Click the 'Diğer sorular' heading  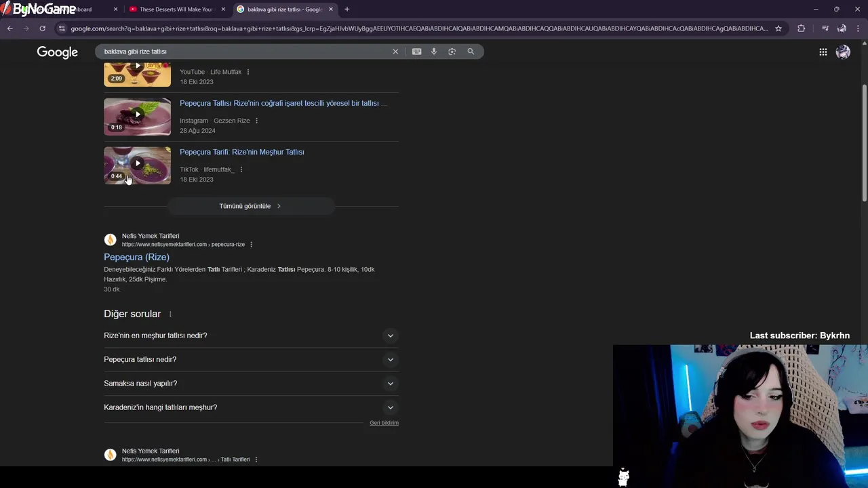click(x=132, y=314)
